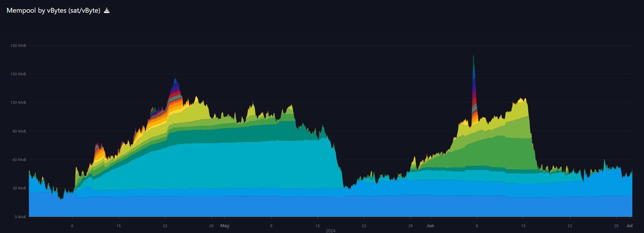Click the "Mempool by vBytes (sat/vByte)" title
Screen dimensions: 644x233
click(x=53, y=11)
